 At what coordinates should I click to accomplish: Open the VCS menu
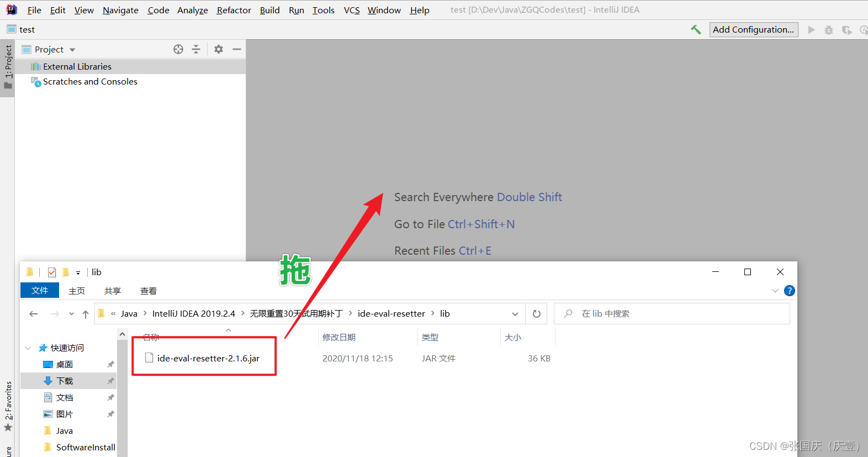[352, 10]
